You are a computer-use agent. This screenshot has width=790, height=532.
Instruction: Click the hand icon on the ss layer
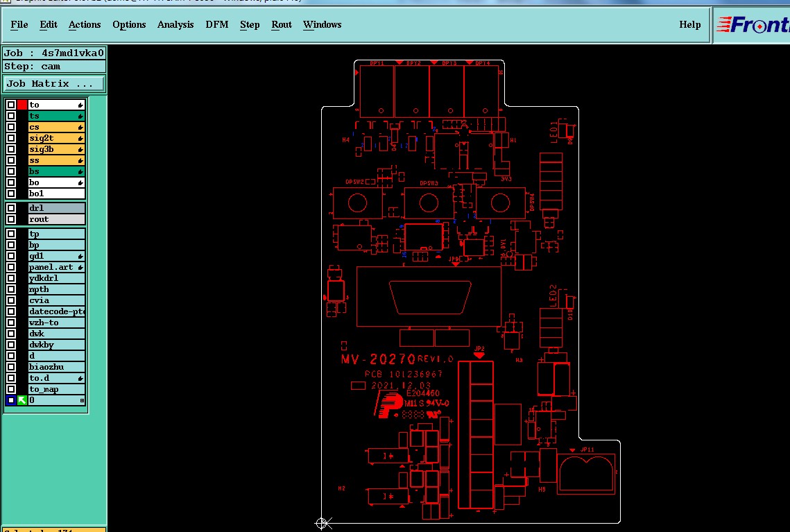(x=80, y=160)
